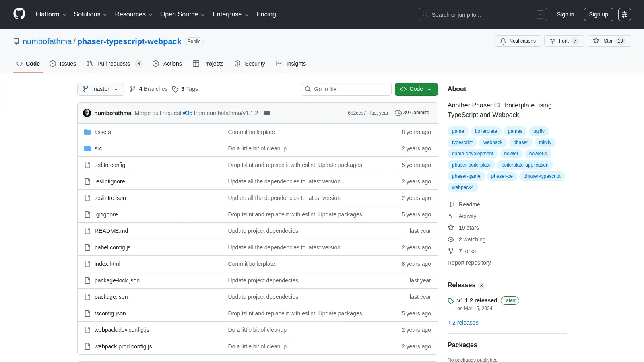Image resolution: width=644 pixels, height=362 pixels.
Task: Open the Solutions dropdown menu
Action: 91,14
